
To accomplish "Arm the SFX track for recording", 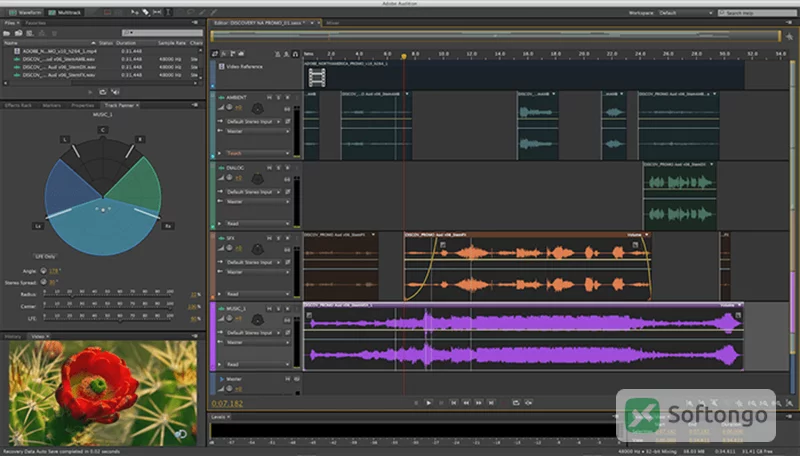I will (x=287, y=238).
